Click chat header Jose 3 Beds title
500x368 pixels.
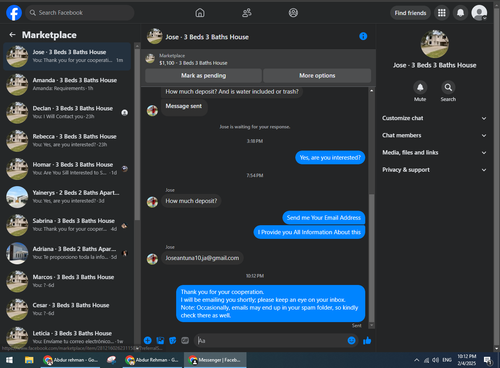tap(207, 37)
